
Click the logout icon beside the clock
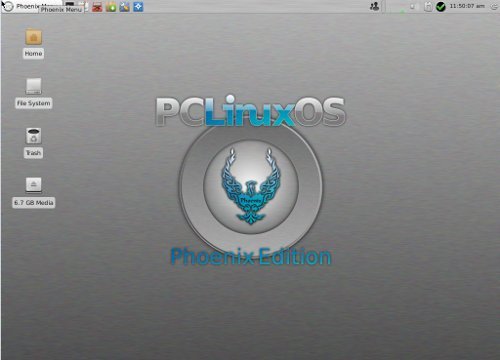pyautogui.click(x=494, y=7)
